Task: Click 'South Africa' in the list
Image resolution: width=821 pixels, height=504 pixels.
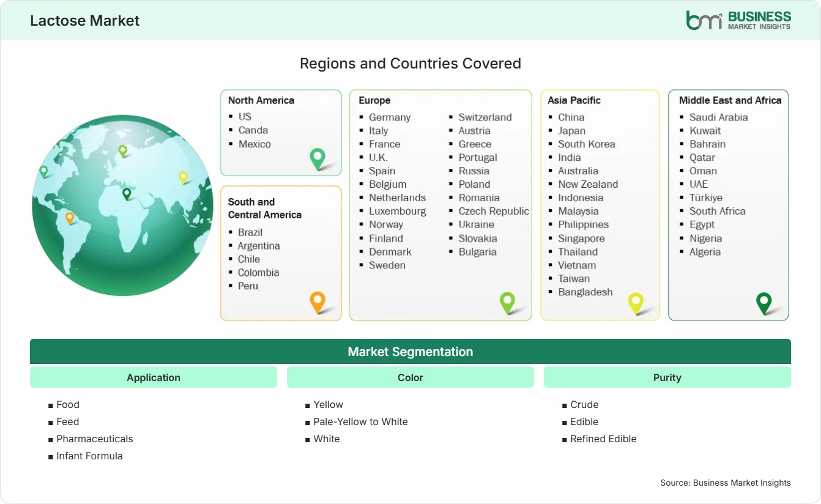Action: [x=718, y=211]
